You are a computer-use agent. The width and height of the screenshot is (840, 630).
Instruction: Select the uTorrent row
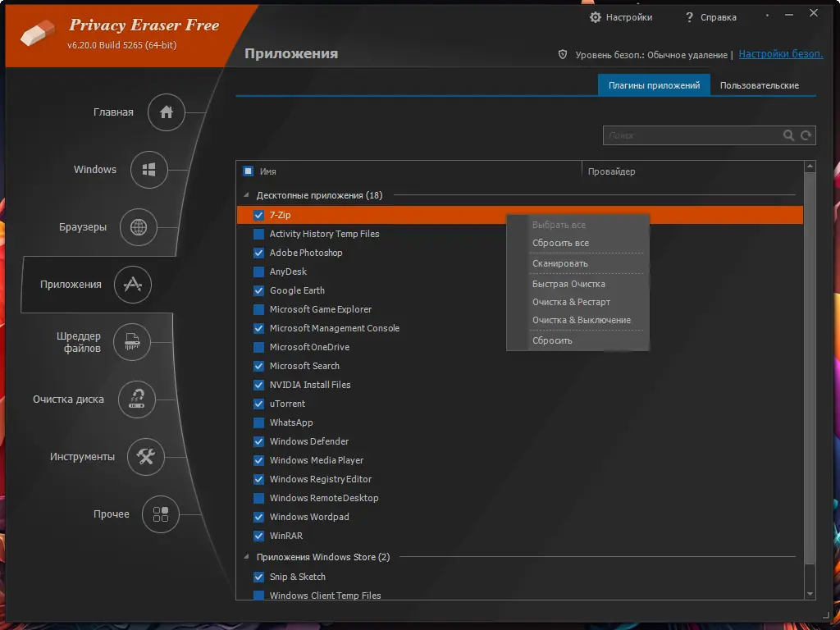tap(519, 404)
